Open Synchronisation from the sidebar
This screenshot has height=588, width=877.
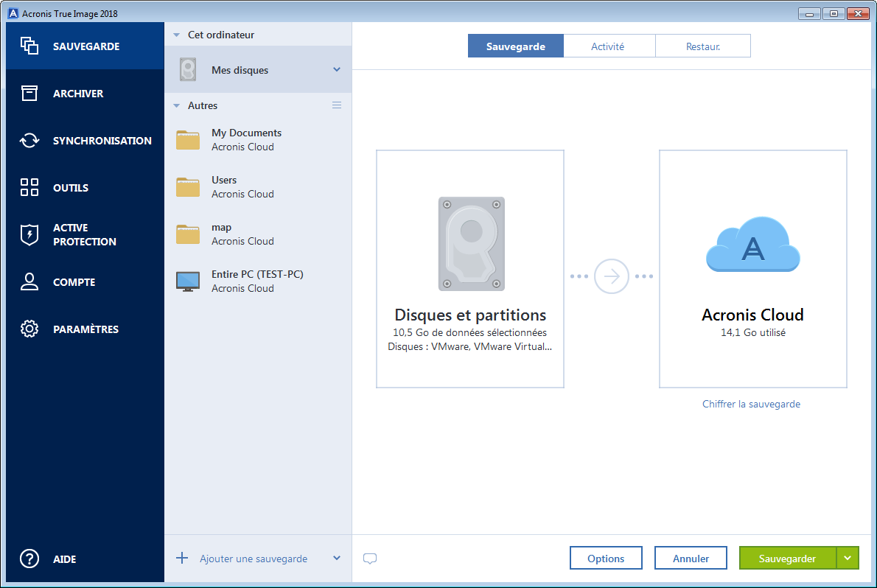click(x=29, y=140)
